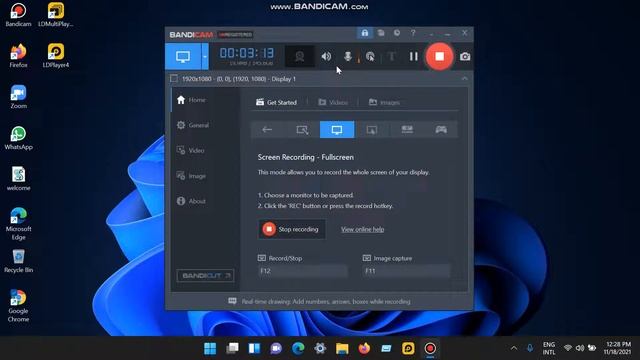Open the help question mark icon
This screenshot has width=640, height=360.
413,33
